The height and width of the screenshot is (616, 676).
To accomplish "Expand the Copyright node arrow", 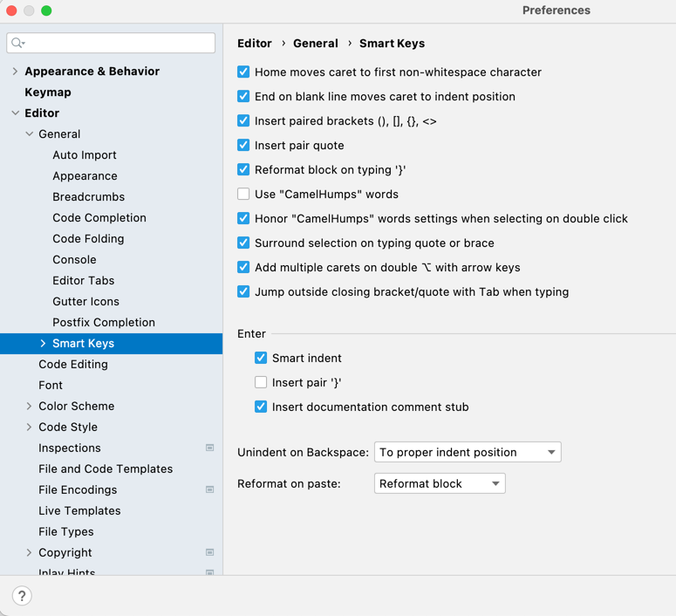I will click(29, 552).
